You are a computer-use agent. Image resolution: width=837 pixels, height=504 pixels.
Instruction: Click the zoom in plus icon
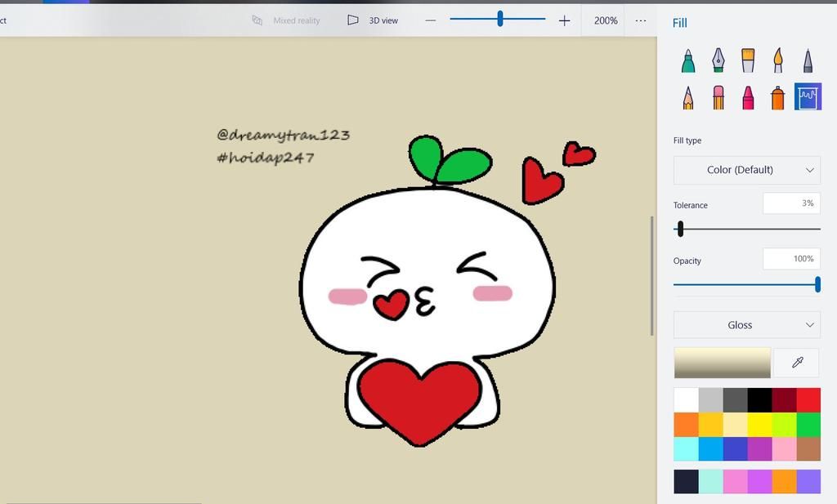pyautogui.click(x=564, y=20)
